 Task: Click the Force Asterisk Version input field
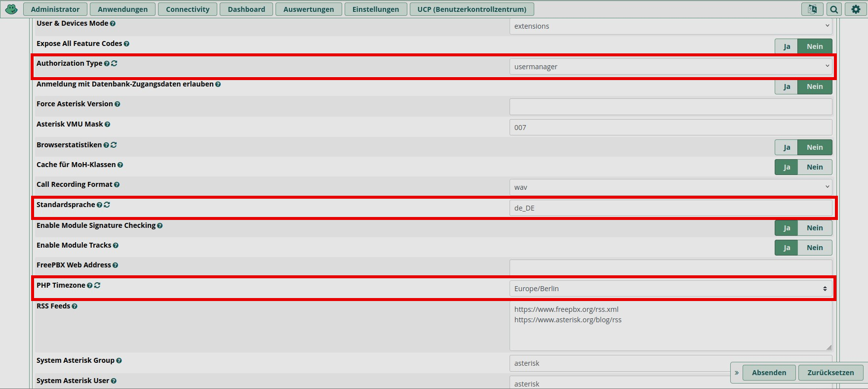tap(670, 107)
